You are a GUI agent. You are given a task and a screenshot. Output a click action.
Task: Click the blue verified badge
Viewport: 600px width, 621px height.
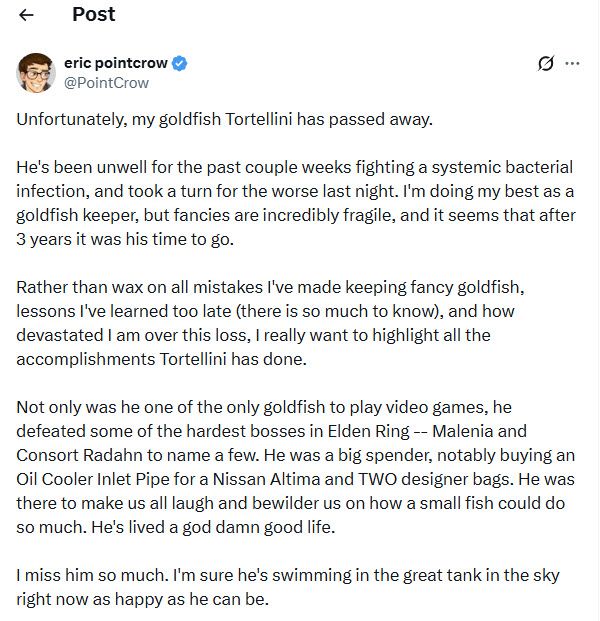181,63
